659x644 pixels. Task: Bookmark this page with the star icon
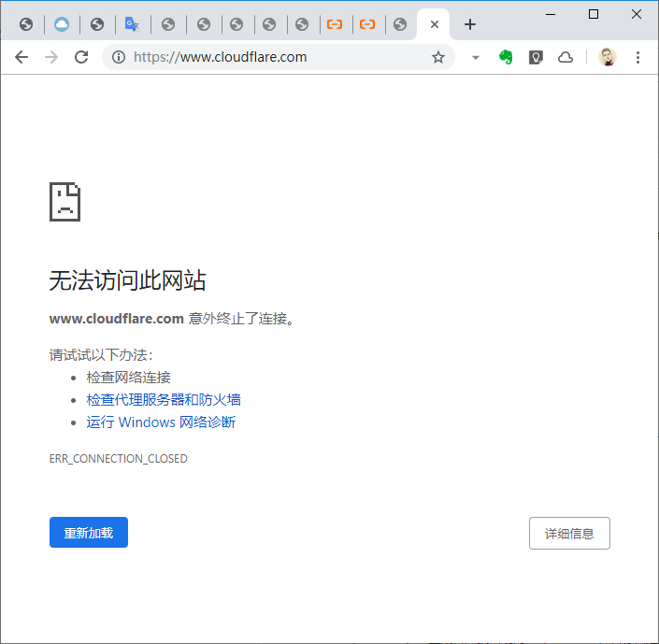click(x=438, y=57)
